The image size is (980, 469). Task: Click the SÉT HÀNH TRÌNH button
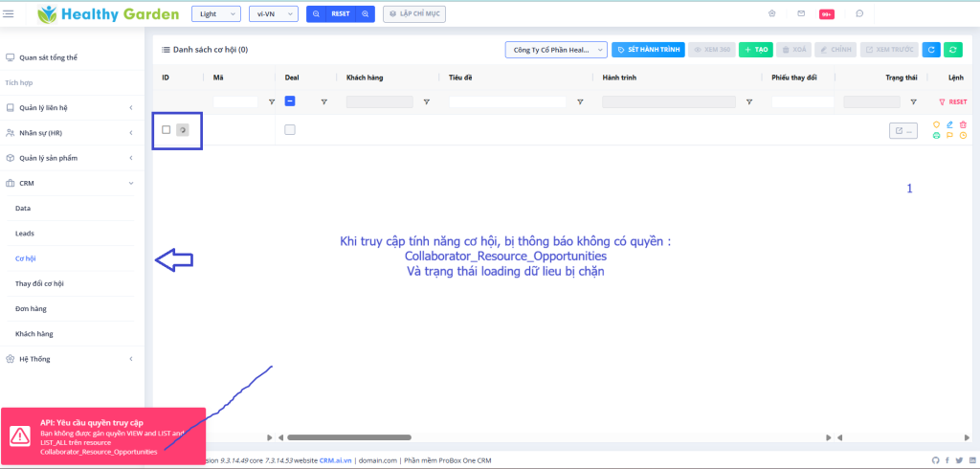click(x=648, y=50)
